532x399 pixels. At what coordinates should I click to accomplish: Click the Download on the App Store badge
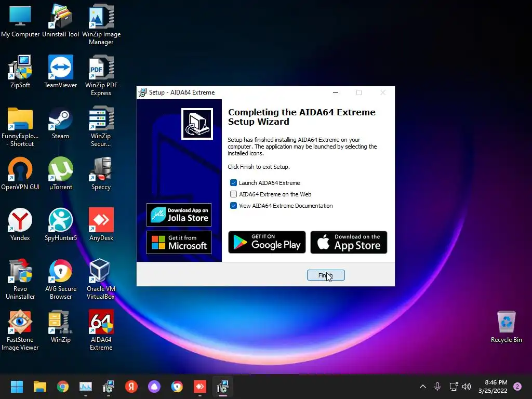click(349, 242)
